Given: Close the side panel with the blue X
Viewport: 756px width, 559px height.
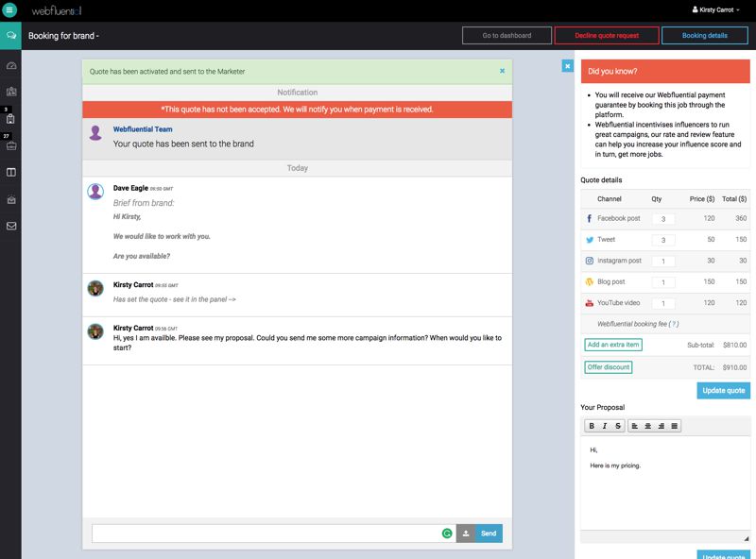Looking at the screenshot, I should click(568, 66).
